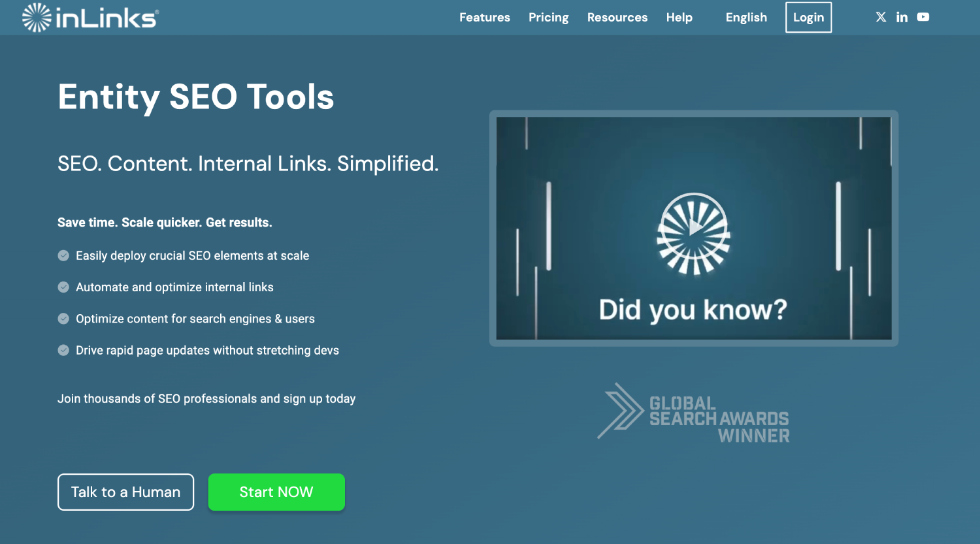The image size is (980, 544).
Task: Click the 'Entity SEO Tools' heading
Action: (196, 98)
